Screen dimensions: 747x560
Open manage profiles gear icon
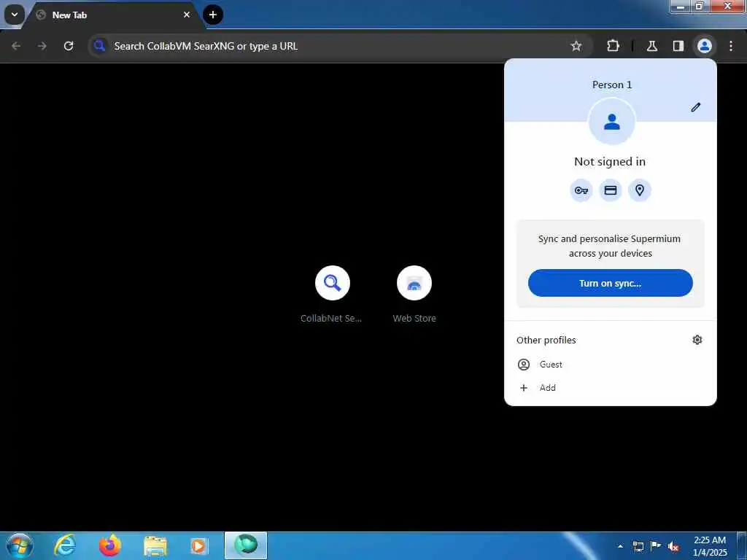(x=697, y=340)
